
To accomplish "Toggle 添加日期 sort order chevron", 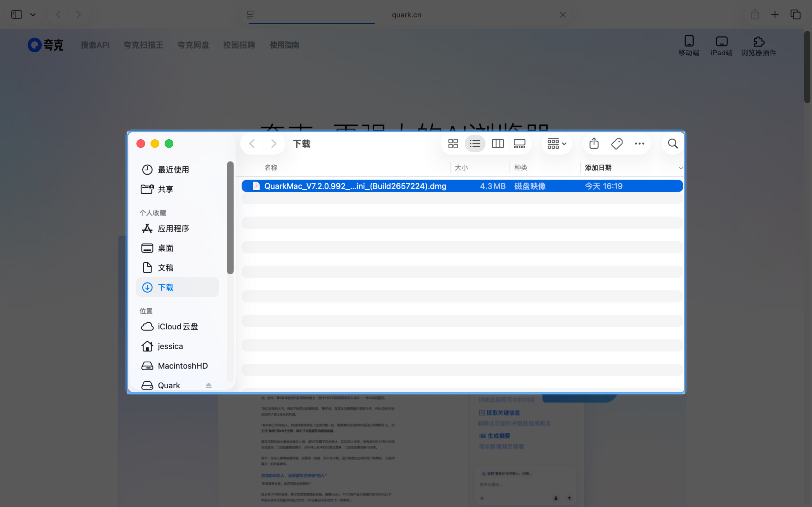I will click(680, 168).
